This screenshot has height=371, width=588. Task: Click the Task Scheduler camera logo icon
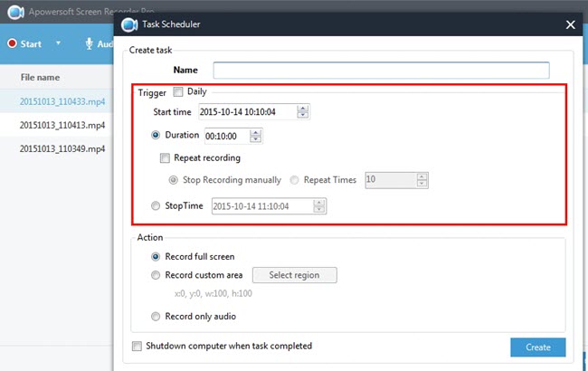[129, 24]
